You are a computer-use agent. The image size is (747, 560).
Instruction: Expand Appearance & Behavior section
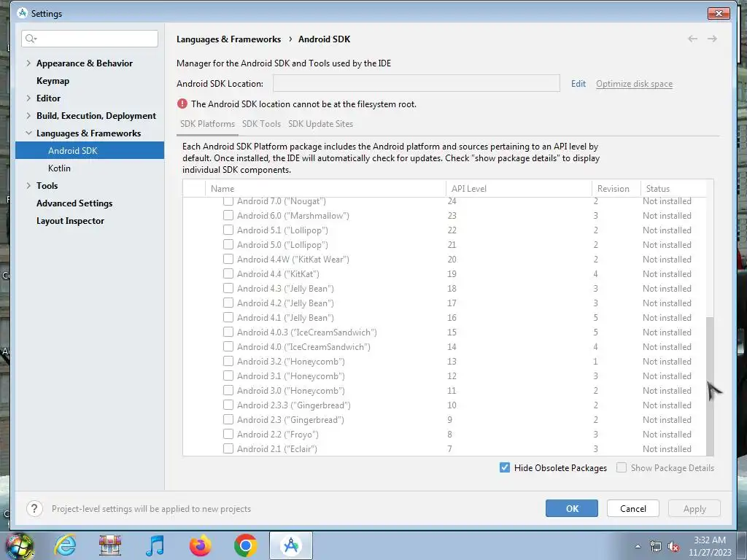(x=28, y=63)
